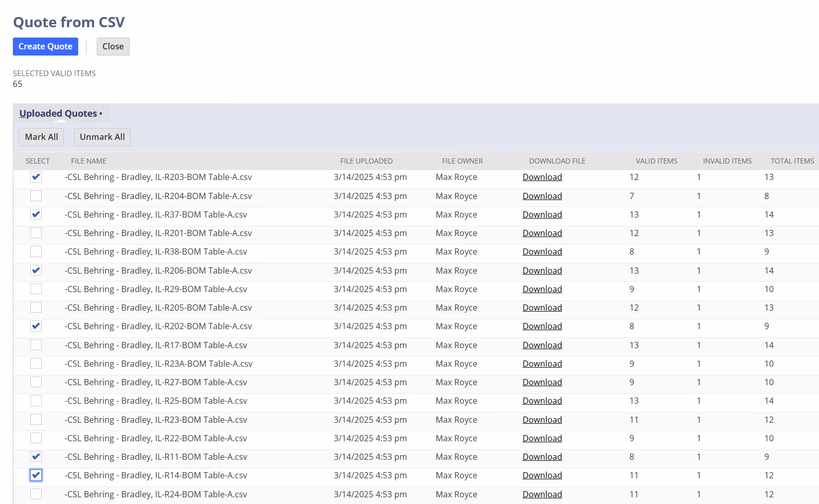Close the Quote from CSV page
Screen dimensions: 819x504
pyautogui.click(x=113, y=46)
